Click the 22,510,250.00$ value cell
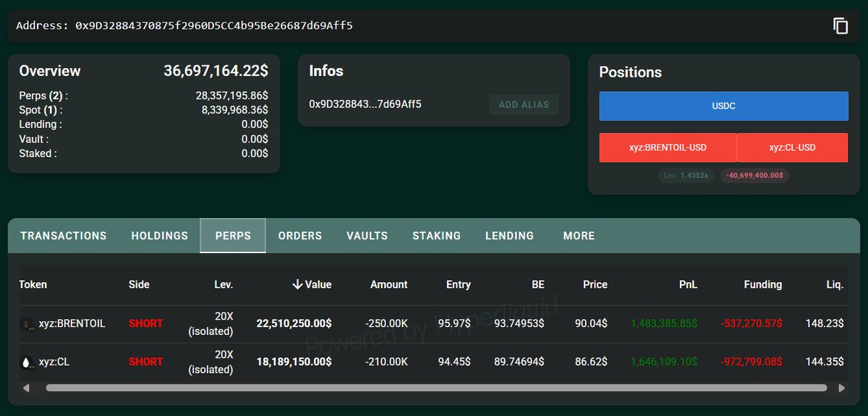The height and width of the screenshot is (416, 868). tap(294, 324)
